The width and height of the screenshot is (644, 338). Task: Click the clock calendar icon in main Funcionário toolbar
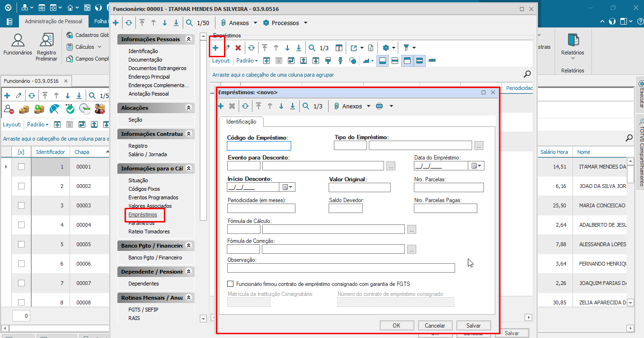pos(84,109)
